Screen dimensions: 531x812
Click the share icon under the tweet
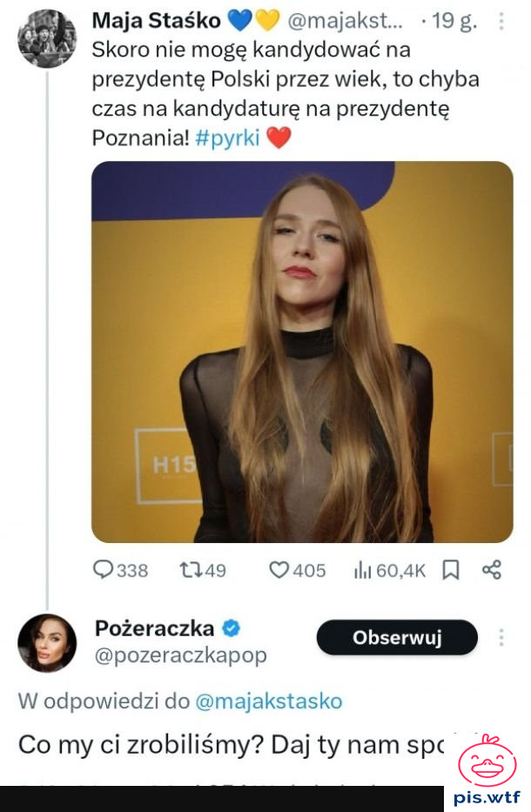pyautogui.click(x=492, y=570)
